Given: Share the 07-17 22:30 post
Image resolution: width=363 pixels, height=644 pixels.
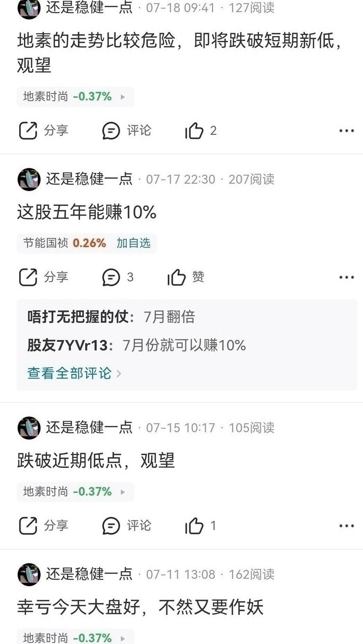Looking at the screenshot, I should tap(43, 277).
